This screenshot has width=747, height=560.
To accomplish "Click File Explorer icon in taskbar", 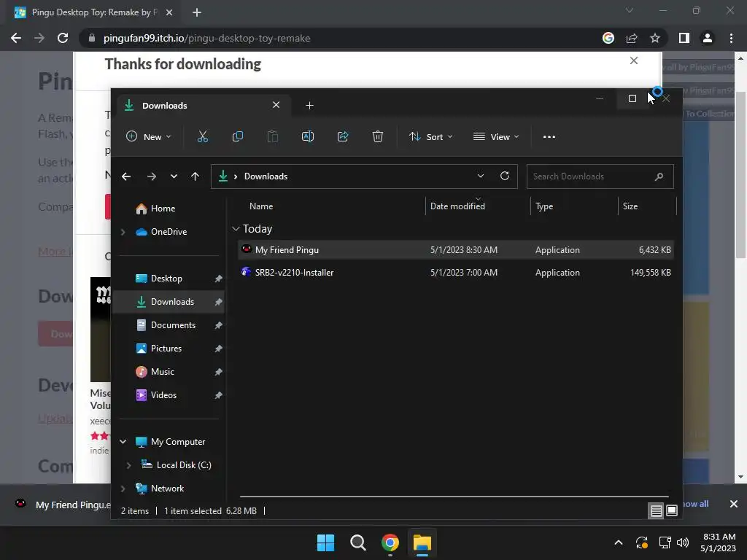I will point(422,542).
